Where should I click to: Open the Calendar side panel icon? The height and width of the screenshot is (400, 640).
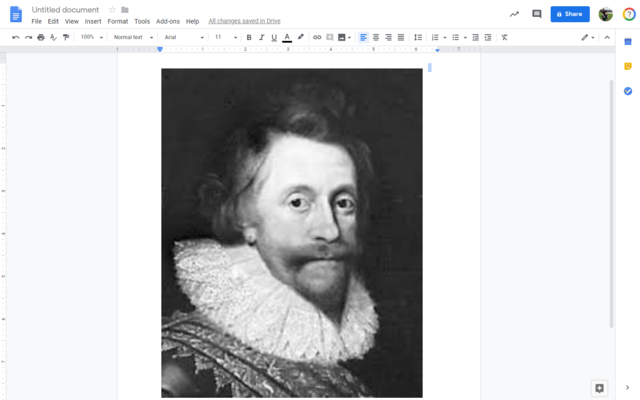628,42
